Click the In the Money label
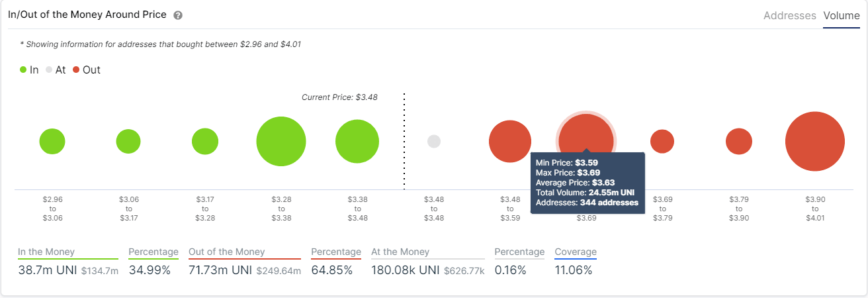Screen dimensions: 868x298 point(46,252)
